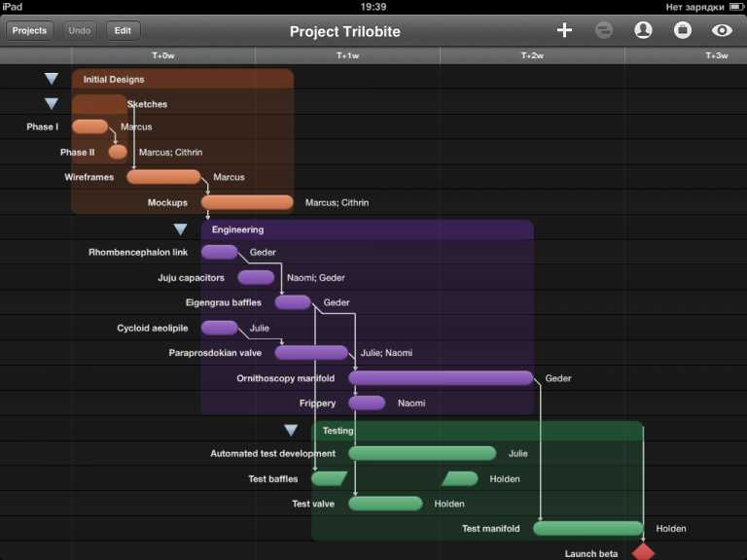This screenshot has height=560, width=747.
Task: Collapse the Testing group triangle
Action: pyautogui.click(x=291, y=430)
